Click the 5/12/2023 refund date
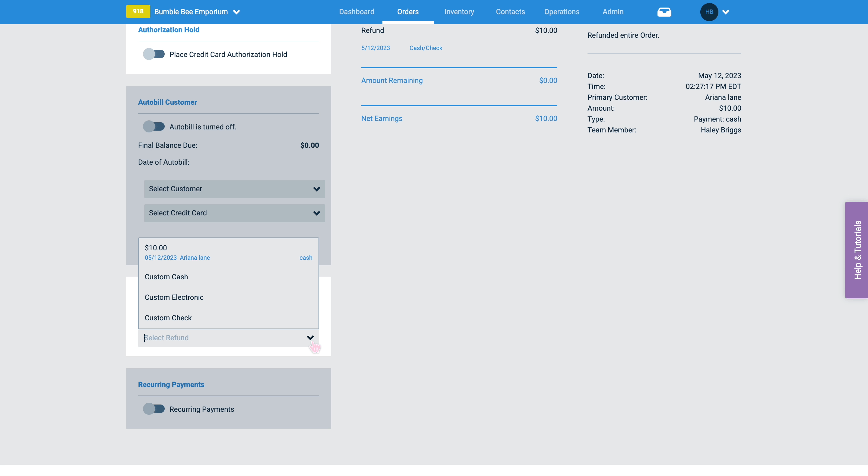Viewport: 868px width, 476px height. 375,48
